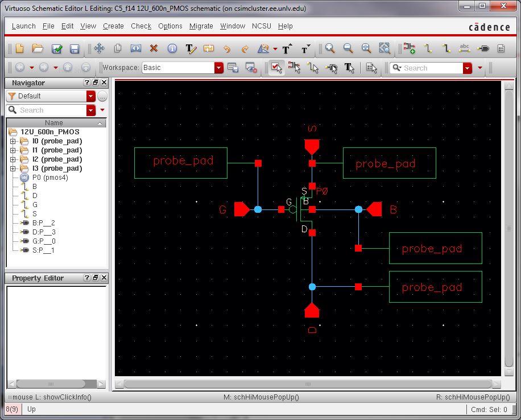
Task: Open the Create Instance tool
Action: 409,49
